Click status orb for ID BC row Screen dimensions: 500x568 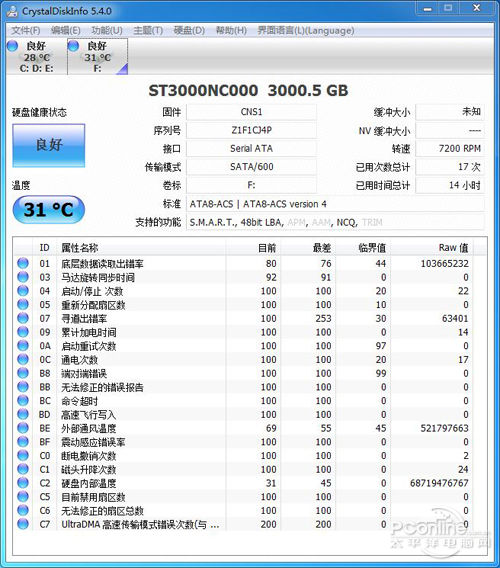pos(23,401)
